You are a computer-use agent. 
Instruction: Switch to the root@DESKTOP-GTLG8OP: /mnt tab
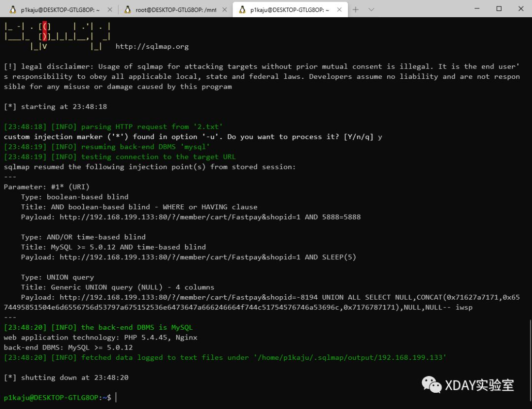point(175,9)
